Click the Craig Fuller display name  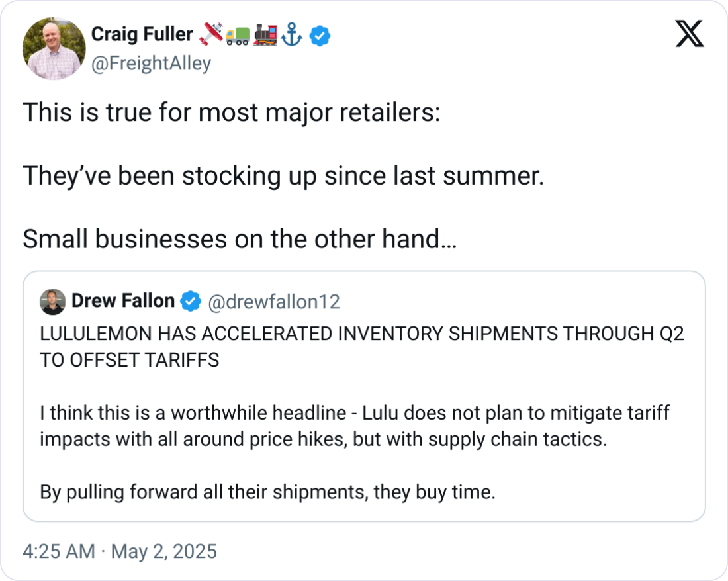[142, 34]
